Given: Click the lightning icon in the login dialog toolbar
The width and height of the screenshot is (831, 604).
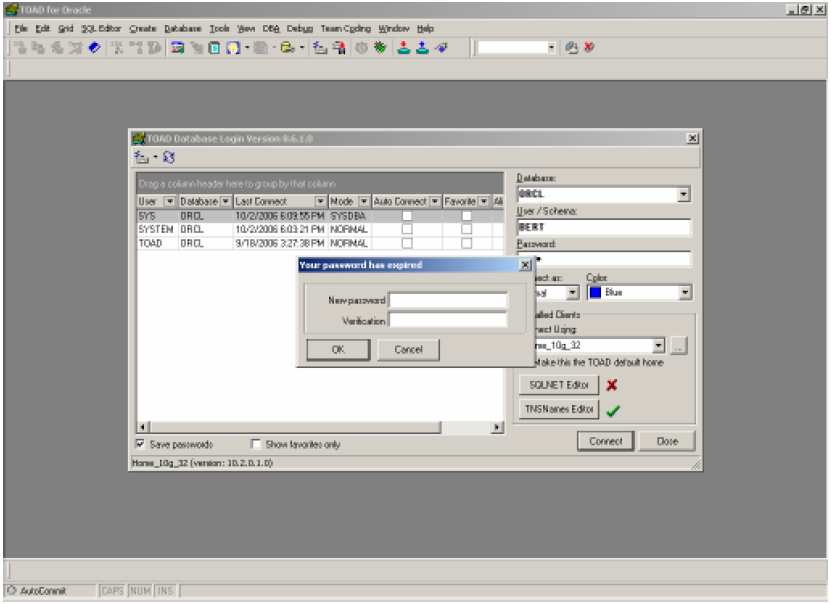Looking at the screenshot, I should pos(141,157).
